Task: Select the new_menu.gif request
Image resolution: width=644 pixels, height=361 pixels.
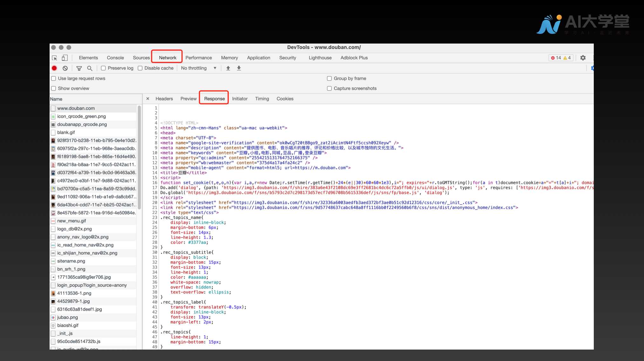Action: point(93,221)
